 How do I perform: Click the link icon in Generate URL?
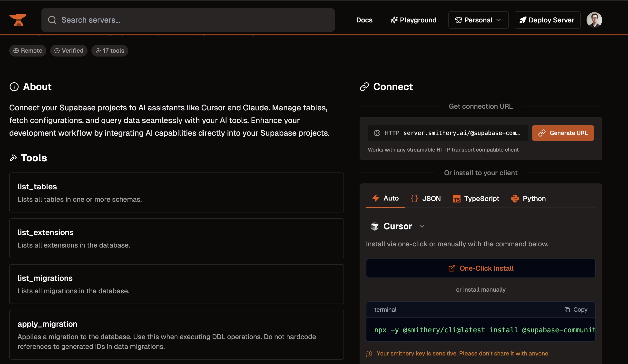click(x=542, y=133)
